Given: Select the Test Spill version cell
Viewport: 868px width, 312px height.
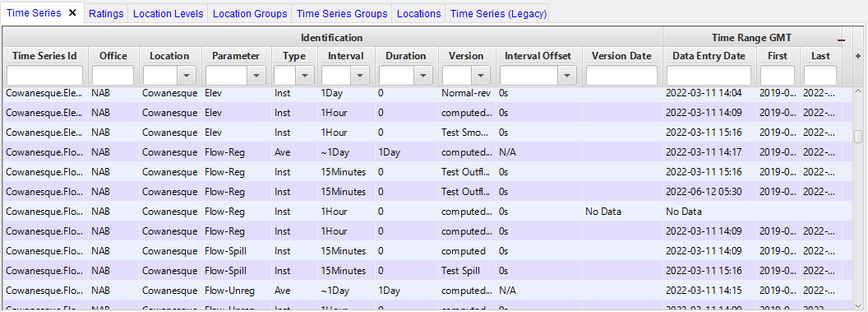Looking at the screenshot, I should (466, 271).
